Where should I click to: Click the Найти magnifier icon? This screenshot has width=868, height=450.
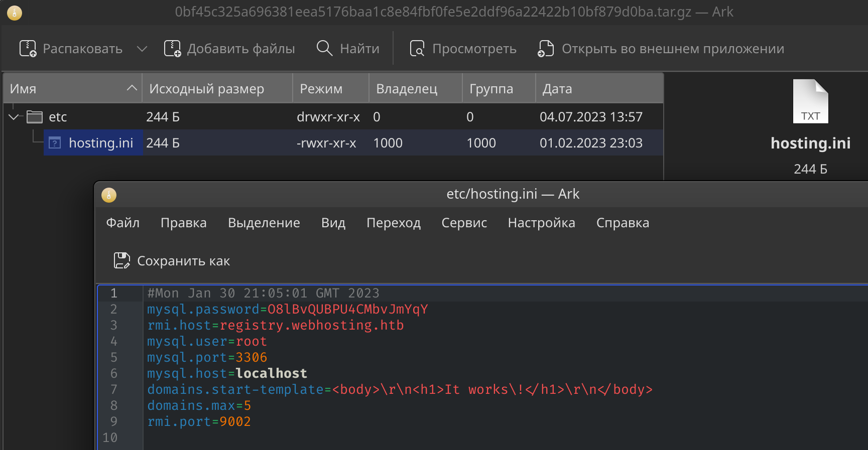[x=325, y=48]
